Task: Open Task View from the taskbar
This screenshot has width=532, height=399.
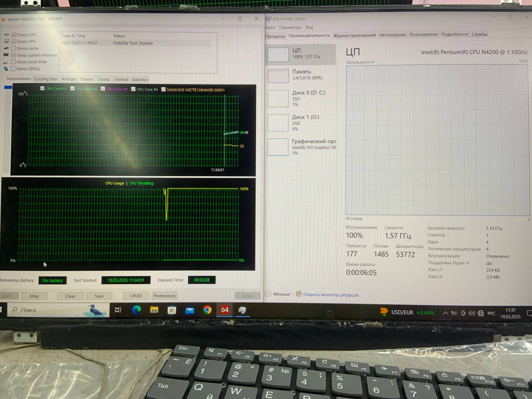Action: [118, 310]
